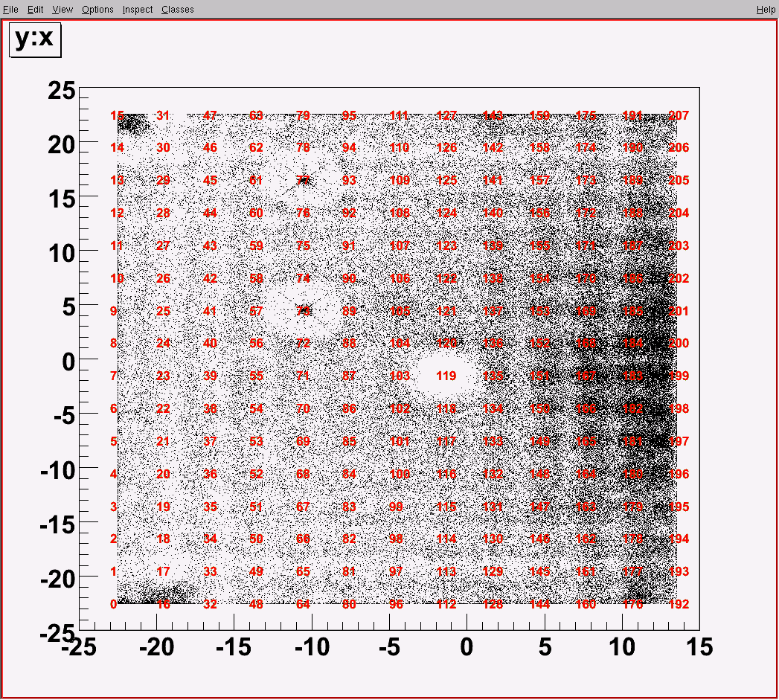
Task: Click the red label 15
Action: [x=118, y=116]
